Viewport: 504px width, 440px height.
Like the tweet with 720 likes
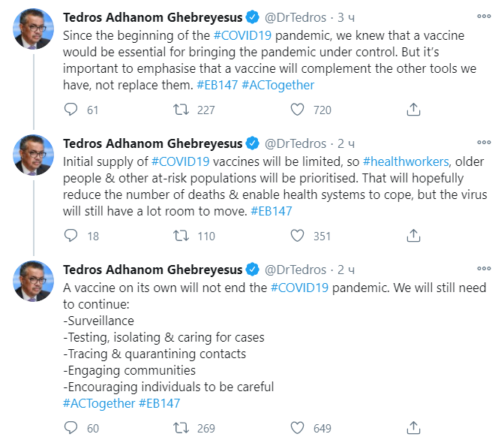pyautogui.click(x=298, y=110)
